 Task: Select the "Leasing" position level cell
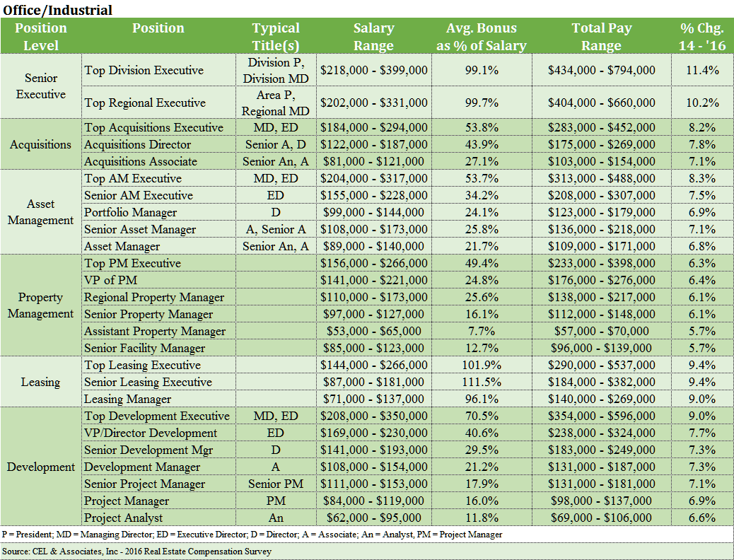(x=41, y=382)
